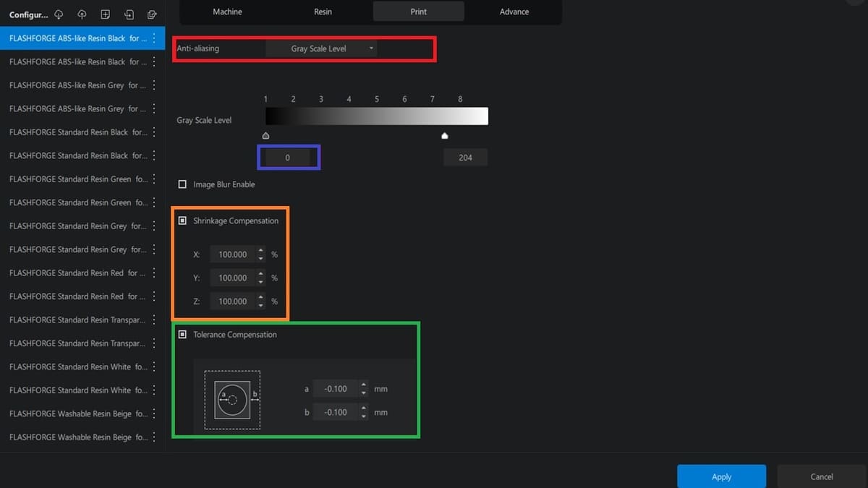Grab the right gray scale slider handle
This screenshot has height=488, width=868.
click(x=444, y=135)
